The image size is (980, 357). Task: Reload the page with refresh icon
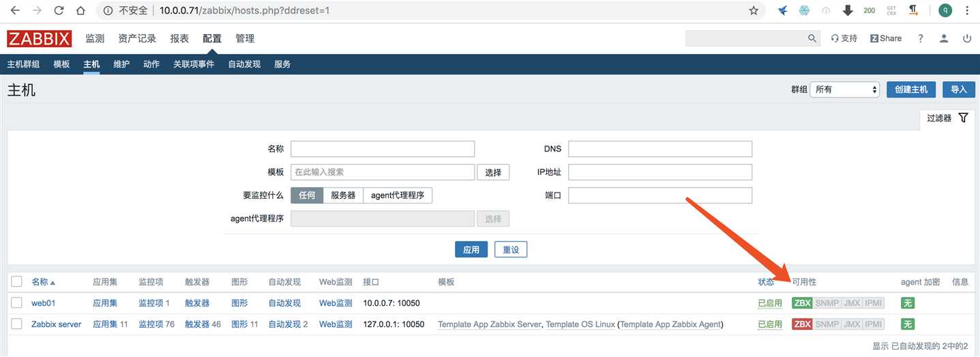click(59, 11)
